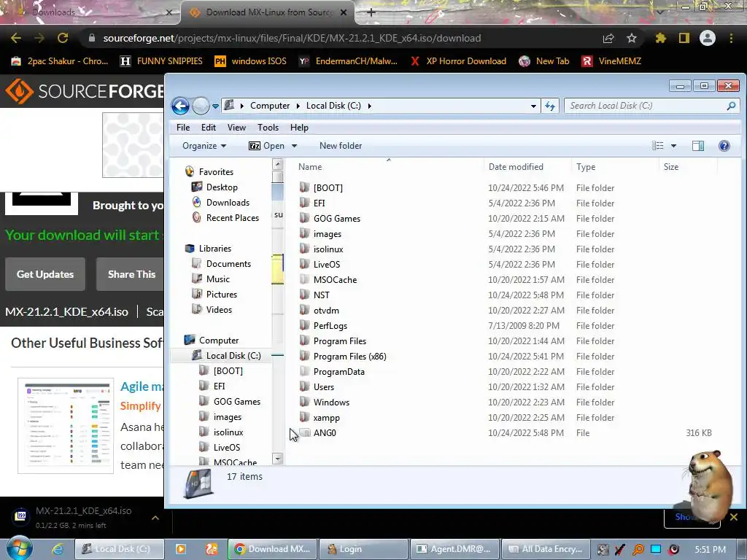
Task: Select the Windows folder
Action: tap(331, 402)
